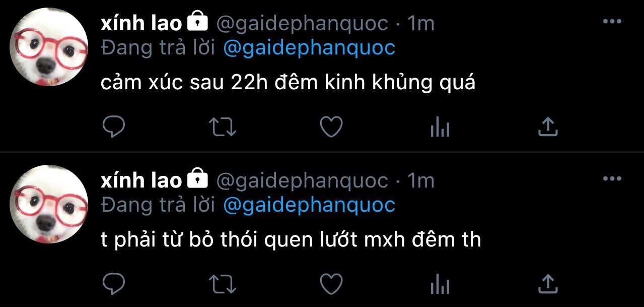Open the replied-to @gaidephanquoc link in first tweet
The image size is (644, 307).
point(309,48)
